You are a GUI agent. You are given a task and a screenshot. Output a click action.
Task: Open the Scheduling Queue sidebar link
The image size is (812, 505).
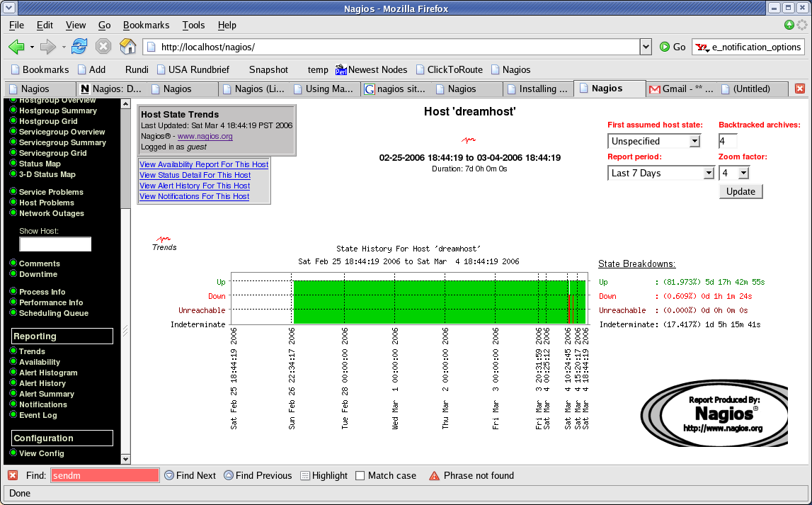[x=54, y=313]
